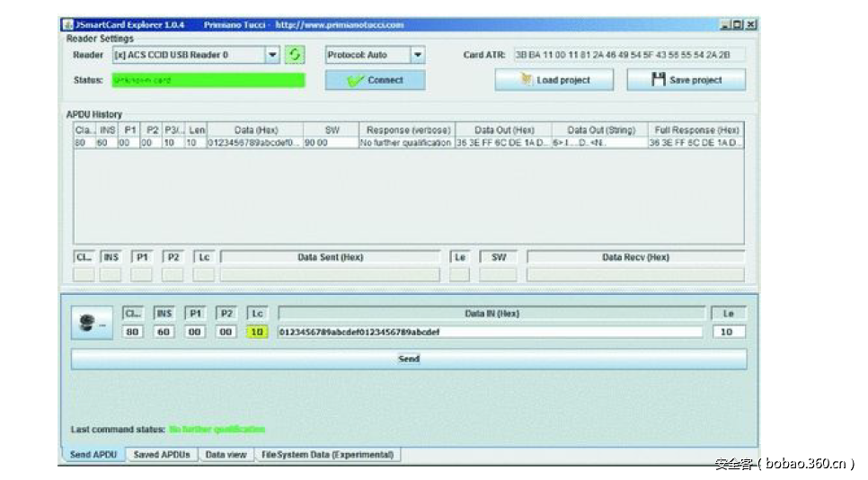Open the Reader dropdown arrow
Screen dimensions: 868x480
(x=273, y=56)
